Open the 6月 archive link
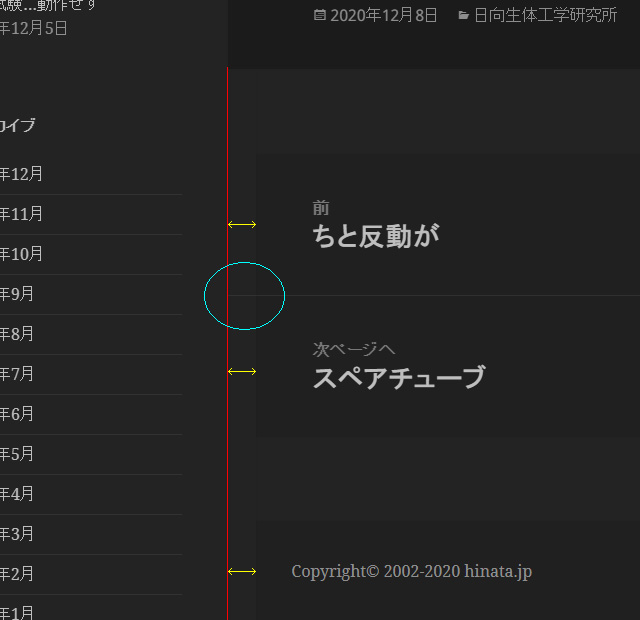Viewport: 640px width, 620px height. (17, 414)
